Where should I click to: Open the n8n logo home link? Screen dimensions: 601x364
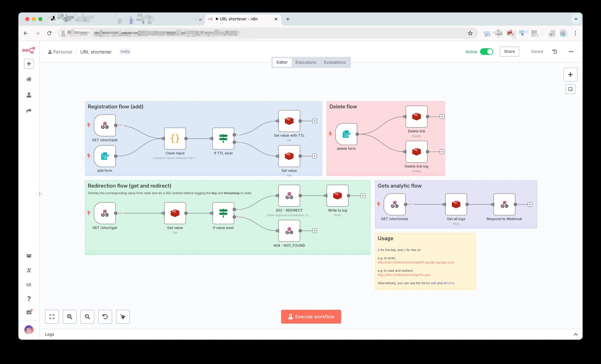click(x=29, y=50)
